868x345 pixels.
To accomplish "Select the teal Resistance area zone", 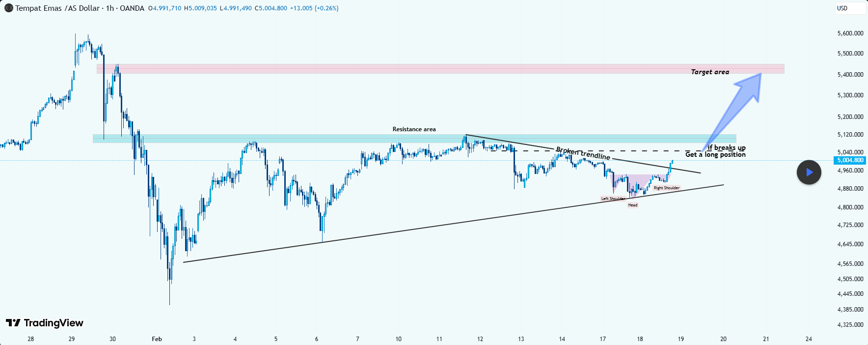I will [414, 139].
